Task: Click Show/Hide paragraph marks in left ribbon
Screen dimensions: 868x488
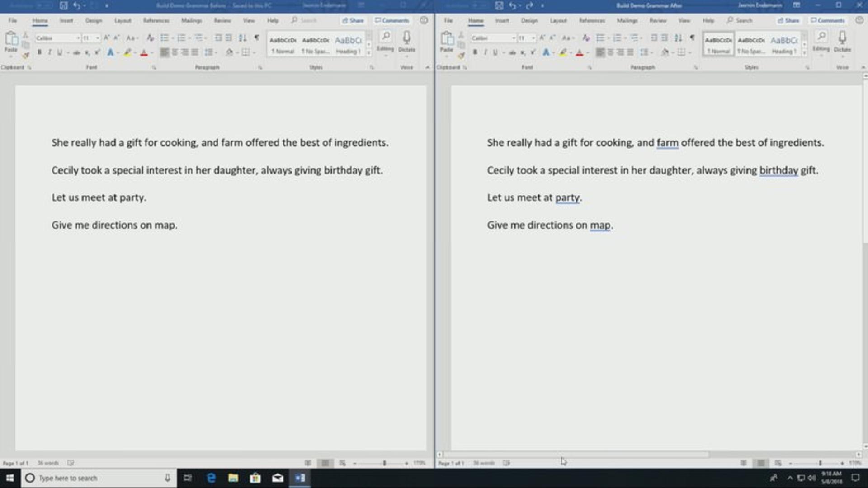Action: (256, 38)
